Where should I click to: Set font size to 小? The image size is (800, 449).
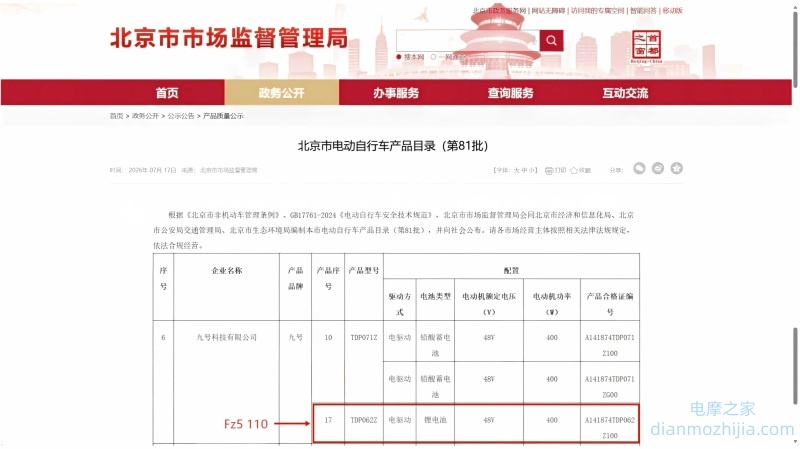coord(532,170)
